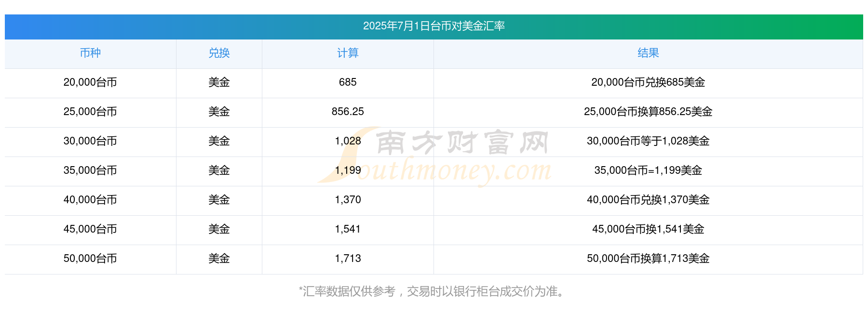
Task: Select the 25,000台币 cell
Action: (x=90, y=112)
